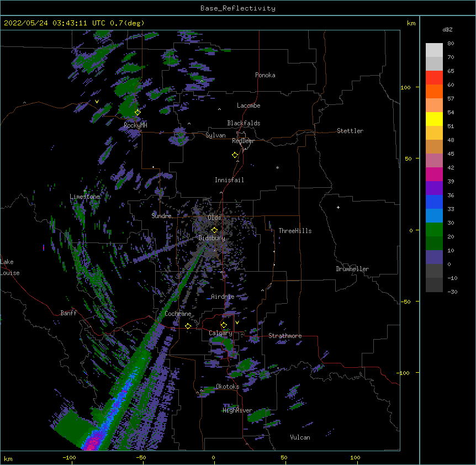Select the yellow V marker northeast of Calgary
Screen dimensions: 476x465
237,323
